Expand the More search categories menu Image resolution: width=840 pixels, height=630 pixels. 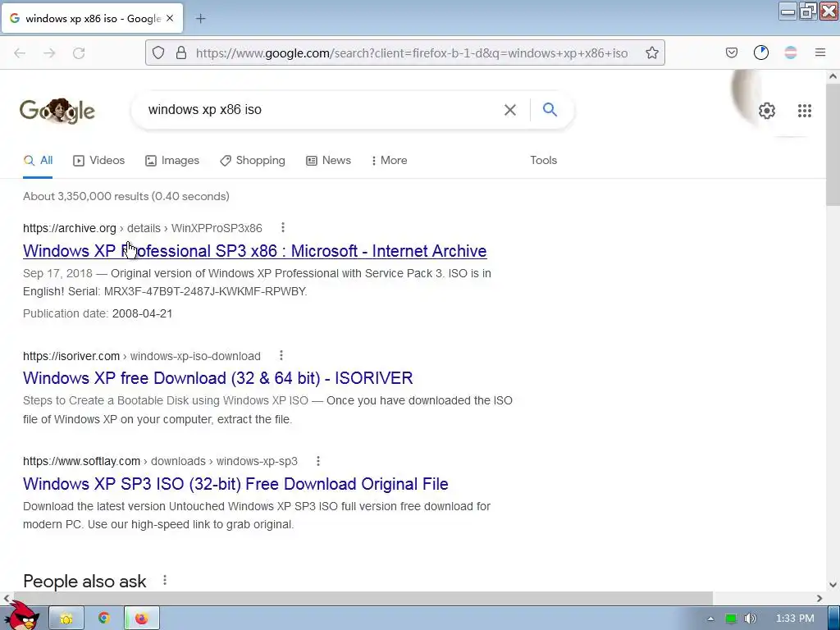[390, 160]
